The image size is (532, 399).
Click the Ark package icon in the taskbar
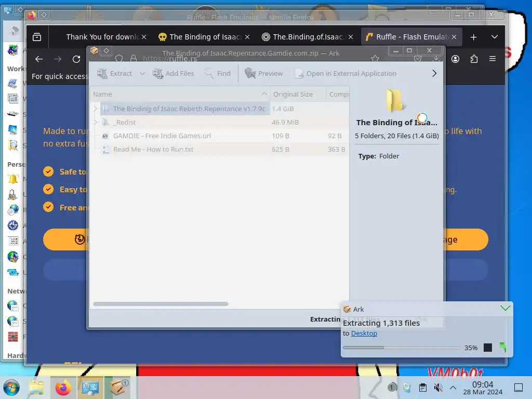click(x=118, y=388)
